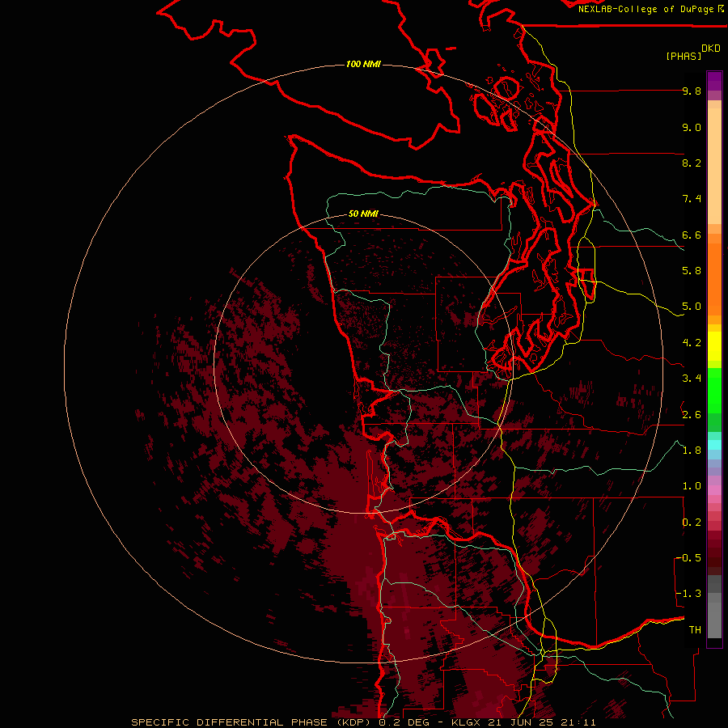Viewport: 728px width, 728px height.
Task: Select the -1.3 scale value
Action: tap(688, 594)
